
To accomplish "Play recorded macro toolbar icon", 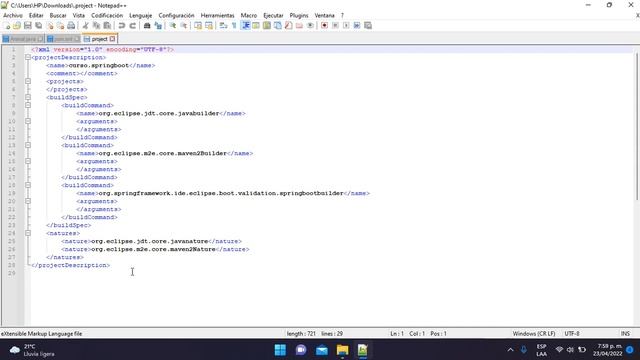I will click(x=346, y=26).
